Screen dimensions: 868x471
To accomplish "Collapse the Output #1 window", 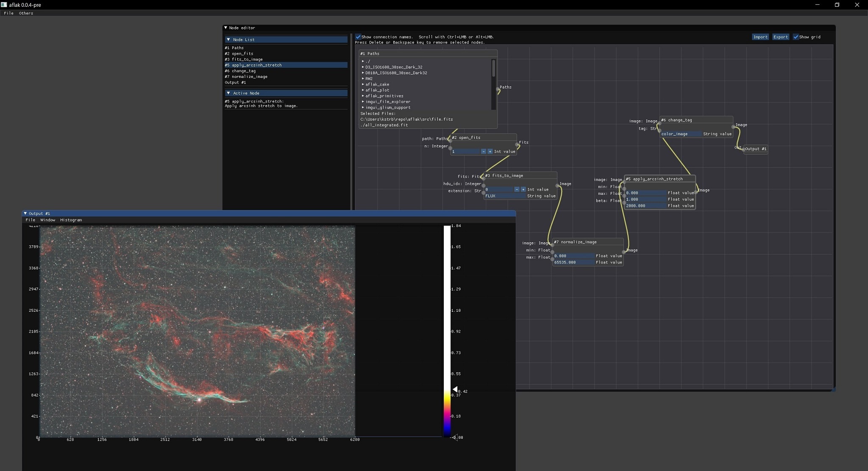I will tap(25, 213).
